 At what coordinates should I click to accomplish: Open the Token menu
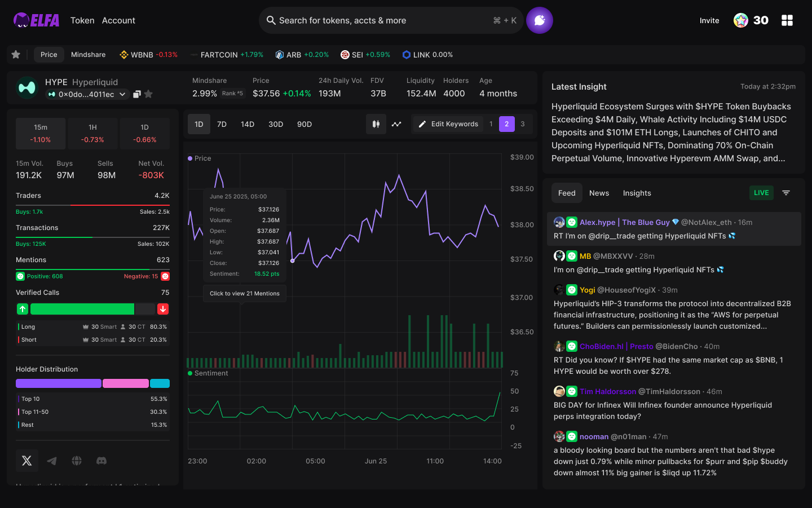[x=82, y=20]
